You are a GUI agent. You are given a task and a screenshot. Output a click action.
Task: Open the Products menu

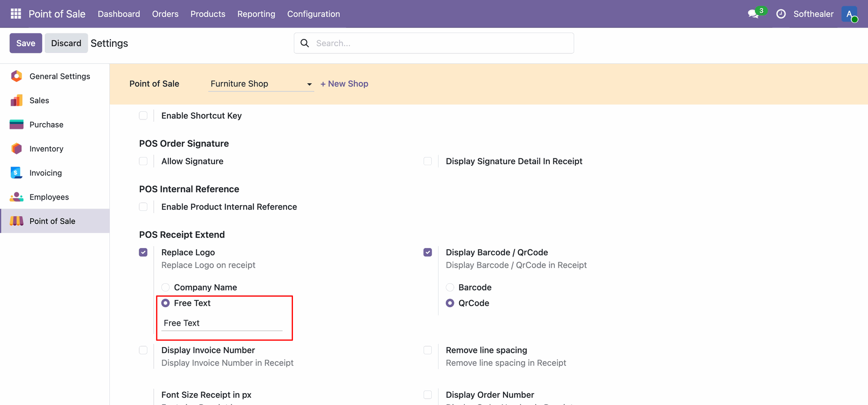[208, 14]
